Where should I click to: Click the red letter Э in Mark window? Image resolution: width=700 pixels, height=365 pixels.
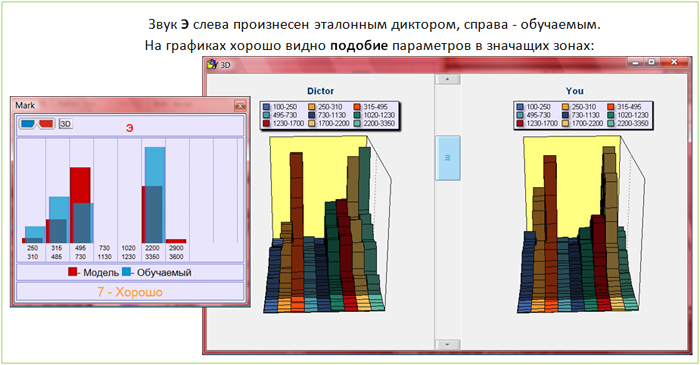[x=129, y=129]
